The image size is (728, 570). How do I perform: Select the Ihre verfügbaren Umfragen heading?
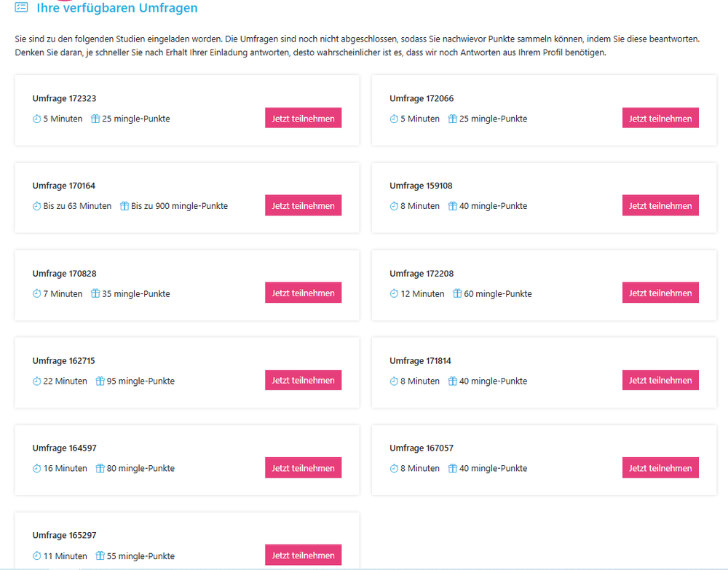click(x=117, y=7)
